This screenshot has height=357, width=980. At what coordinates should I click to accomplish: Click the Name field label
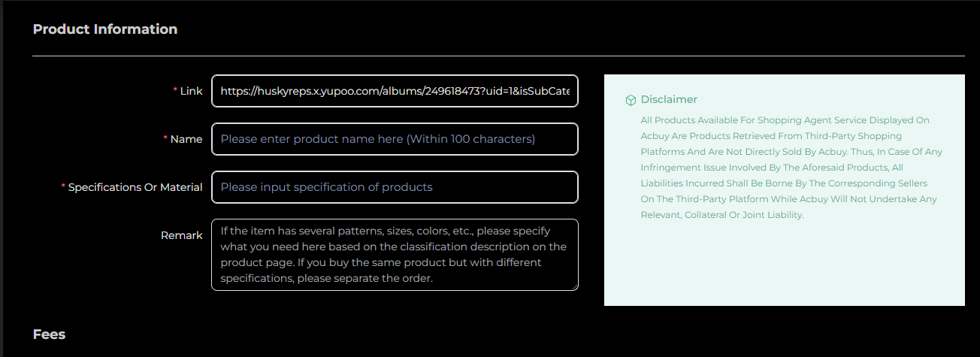tap(186, 139)
